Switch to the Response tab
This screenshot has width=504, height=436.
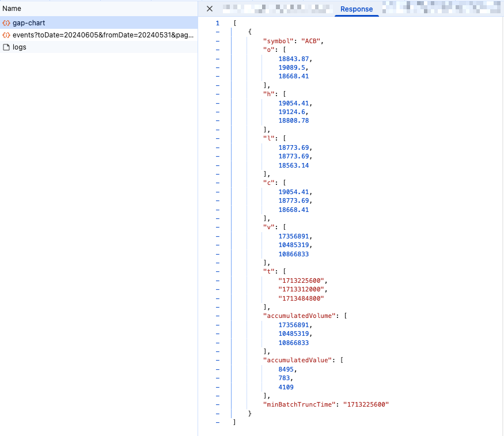(x=357, y=9)
